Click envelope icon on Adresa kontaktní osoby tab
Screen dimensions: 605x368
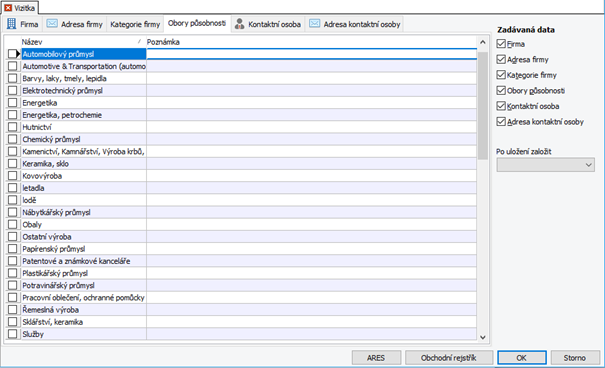tap(314, 24)
